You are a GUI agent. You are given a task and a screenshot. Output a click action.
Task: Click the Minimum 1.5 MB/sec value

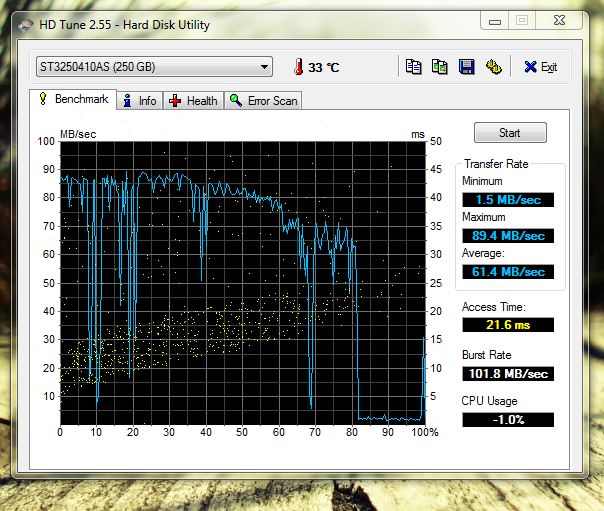click(x=508, y=200)
